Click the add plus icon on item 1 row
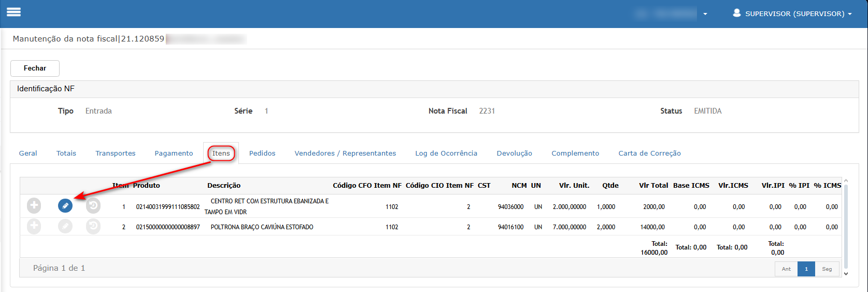 click(34, 206)
